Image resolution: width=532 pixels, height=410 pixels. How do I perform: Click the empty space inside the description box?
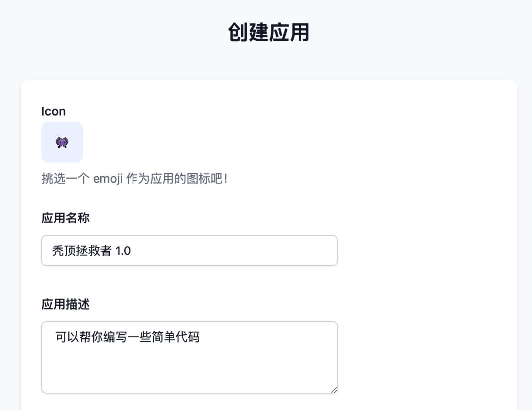tap(190, 369)
